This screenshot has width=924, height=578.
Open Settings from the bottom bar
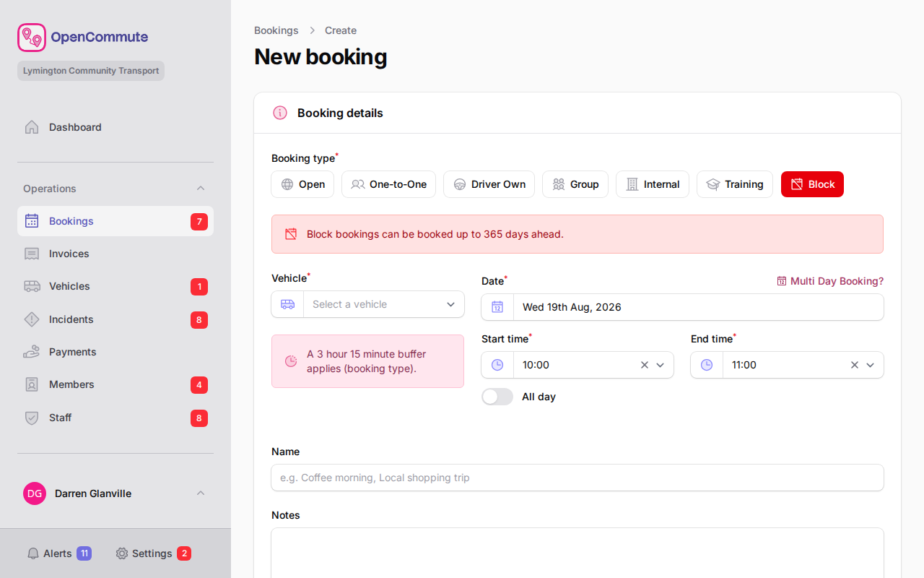[153, 553]
